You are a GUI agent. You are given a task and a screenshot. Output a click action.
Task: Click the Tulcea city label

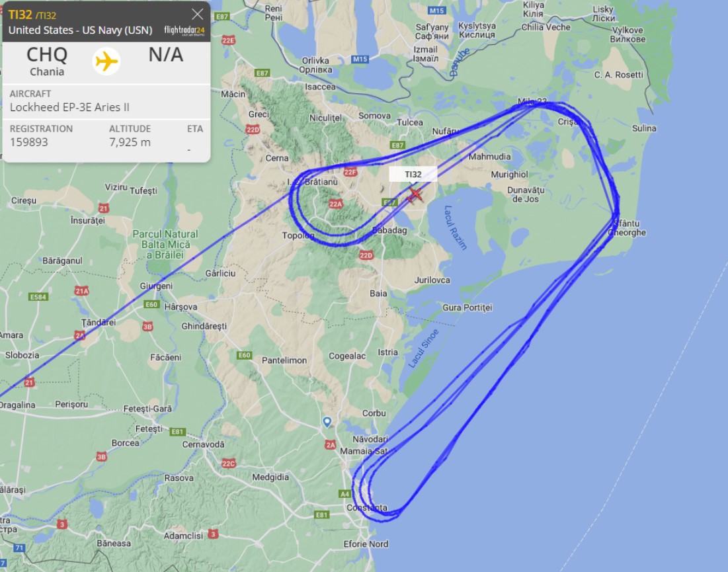(409, 122)
